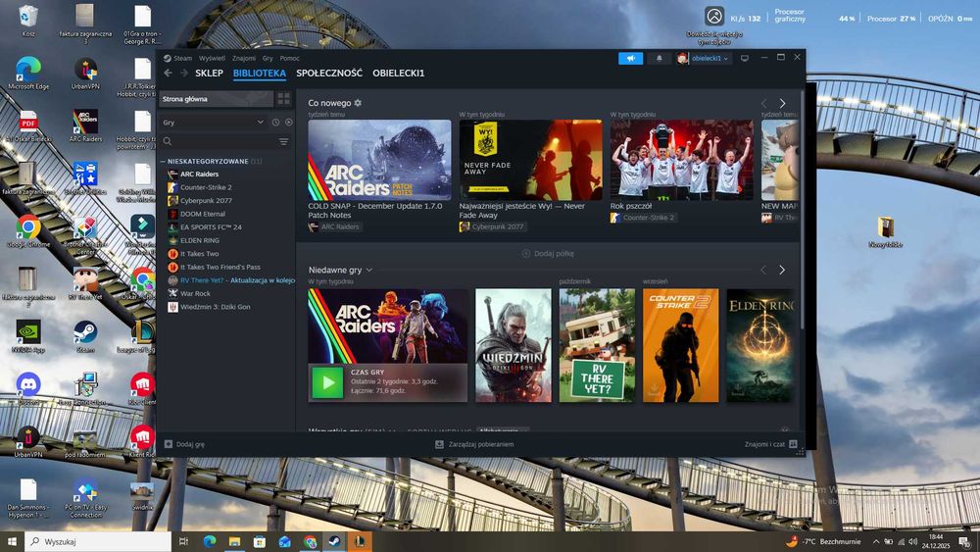The width and height of the screenshot is (980, 552).
Task: Open File Explorer from the taskbar
Action: (x=234, y=541)
